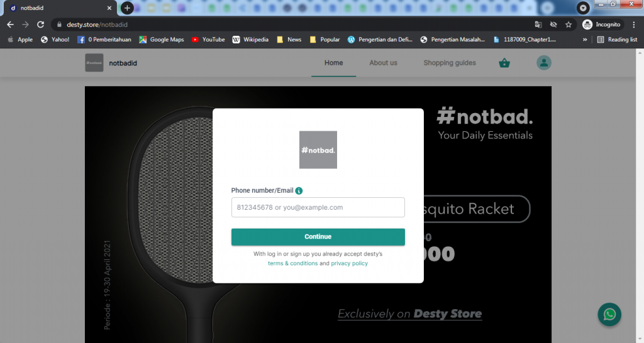This screenshot has height=343, width=644.
Task: Click the page scrollbar down arrow
Action: point(640,339)
